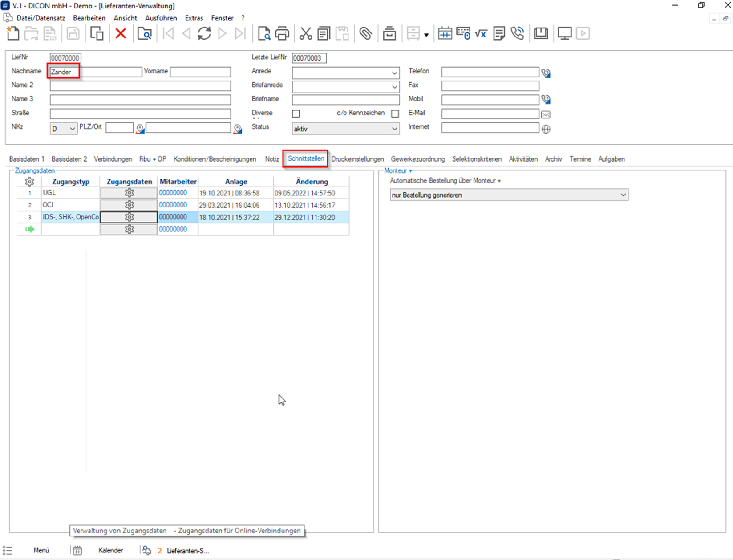
Task: Click the paperclip attachment icon
Action: pos(365,33)
